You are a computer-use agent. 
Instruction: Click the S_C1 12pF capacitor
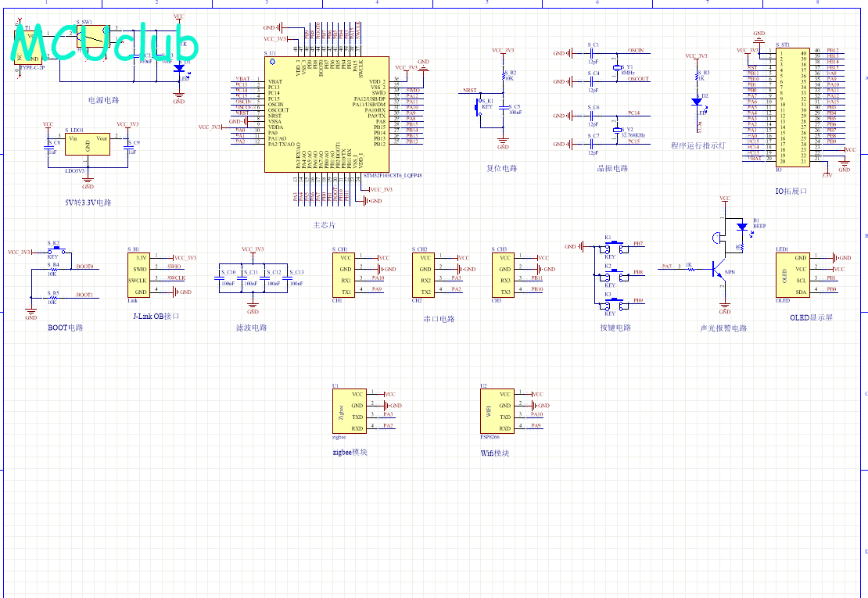(592, 54)
